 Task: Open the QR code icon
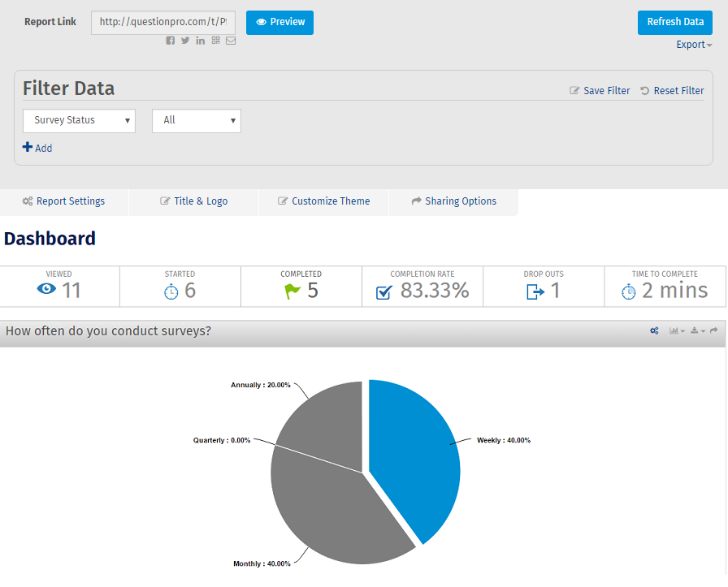215,41
